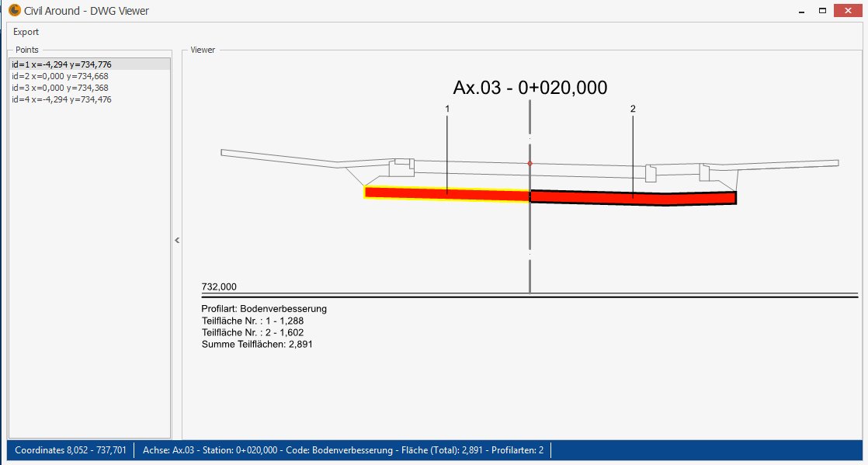Click the leader label 1 above the section

[447, 109]
